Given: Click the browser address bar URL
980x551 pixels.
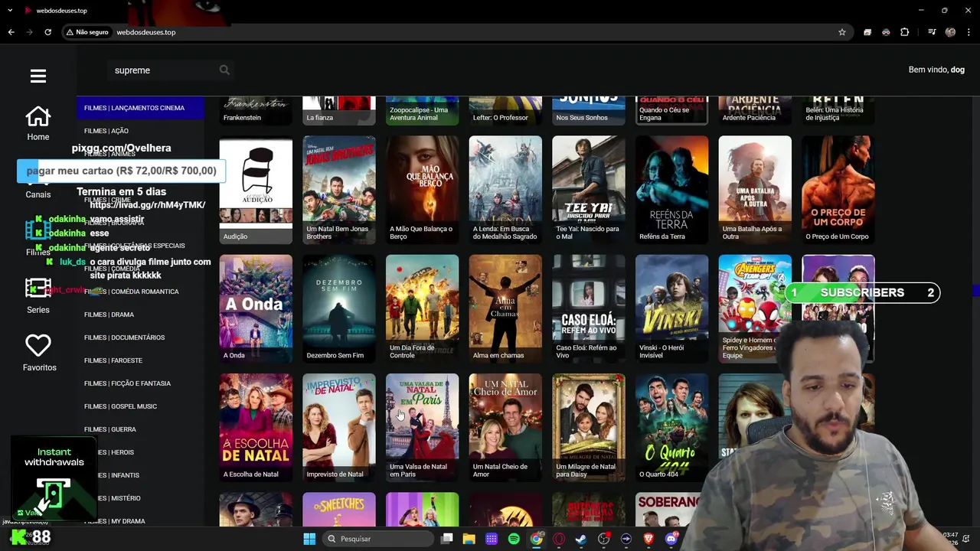Looking at the screenshot, I should click(x=146, y=32).
